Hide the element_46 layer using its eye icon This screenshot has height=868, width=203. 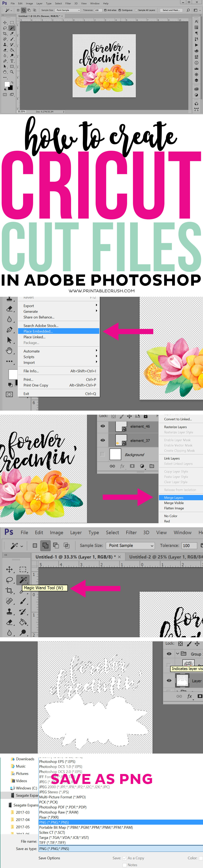click(x=103, y=426)
